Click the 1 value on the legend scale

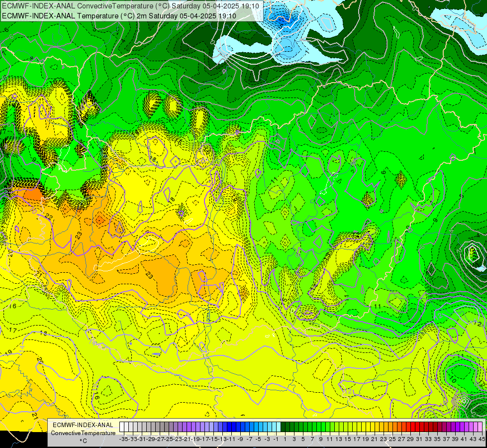(285, 439)
